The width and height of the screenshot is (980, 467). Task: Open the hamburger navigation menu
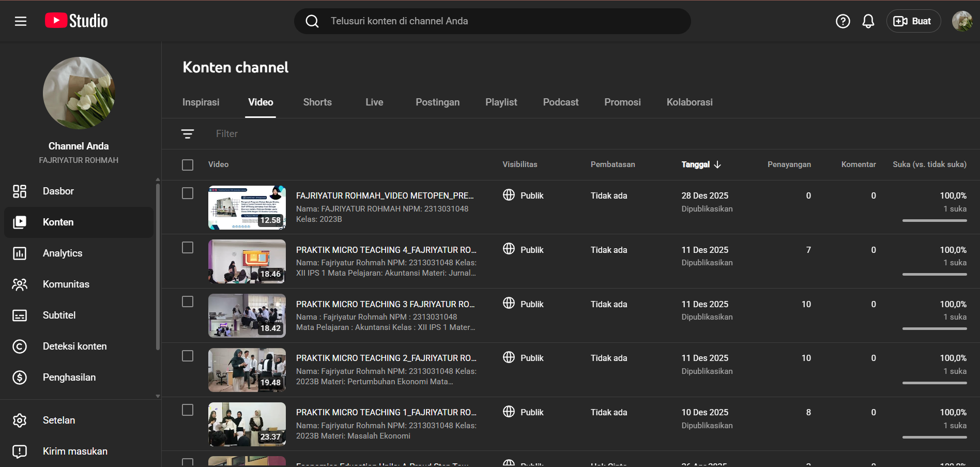point(21,21)
